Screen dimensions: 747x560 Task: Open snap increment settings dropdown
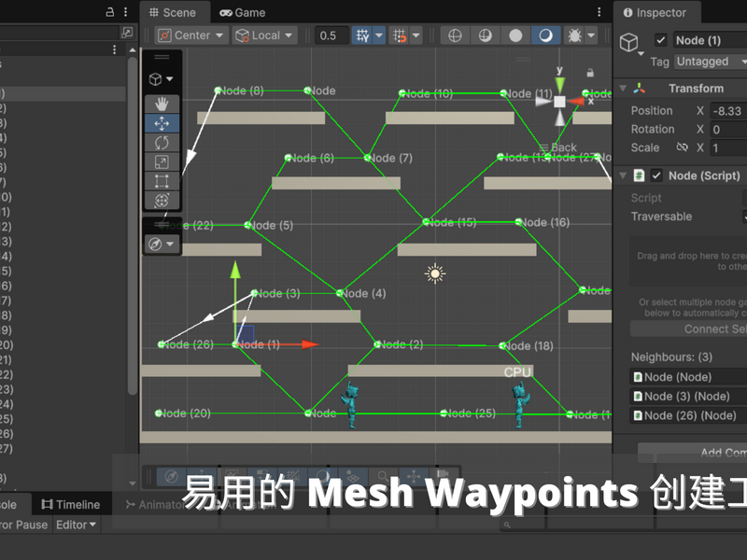pyautogui.click(x=416, y=35)
